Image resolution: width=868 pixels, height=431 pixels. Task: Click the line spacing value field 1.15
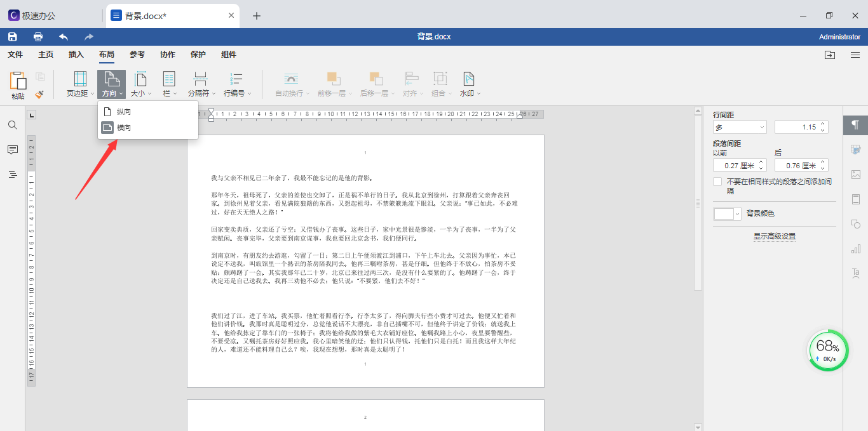click(801, 127)
